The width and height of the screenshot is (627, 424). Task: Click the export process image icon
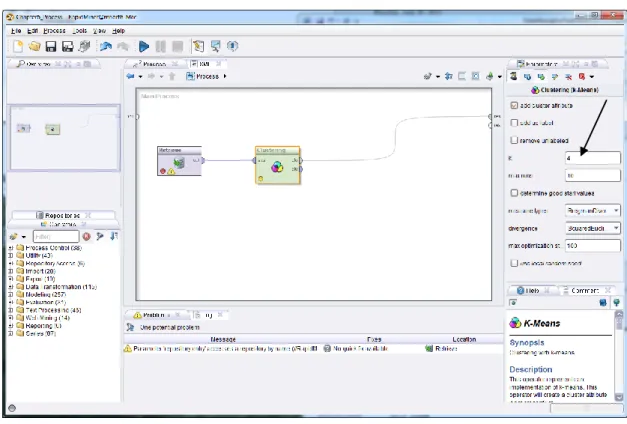[x=489, y=76]
